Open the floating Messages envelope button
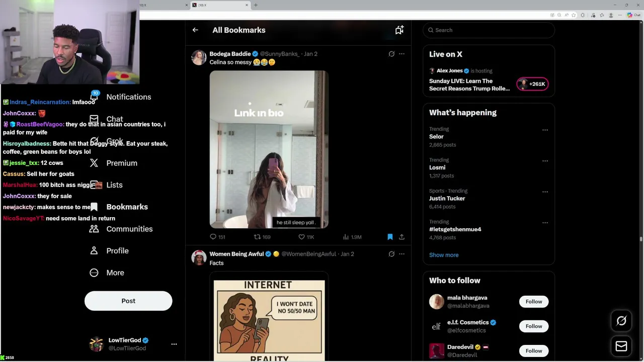Screen dimensions: 644x362 [621, 346]
